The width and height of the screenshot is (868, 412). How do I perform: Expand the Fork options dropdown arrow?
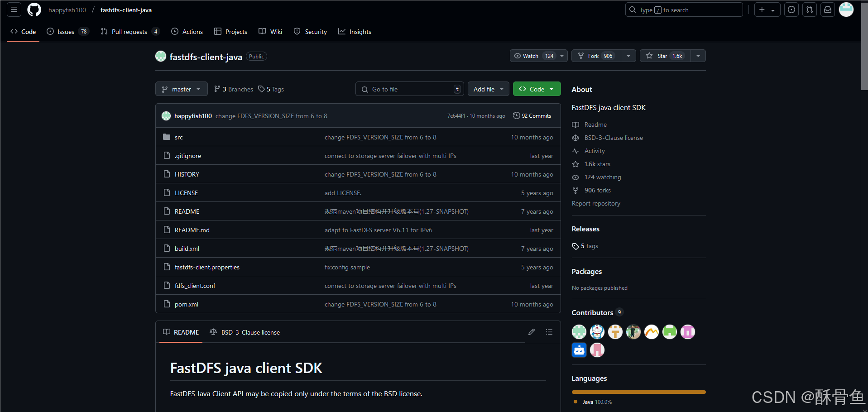628,56
